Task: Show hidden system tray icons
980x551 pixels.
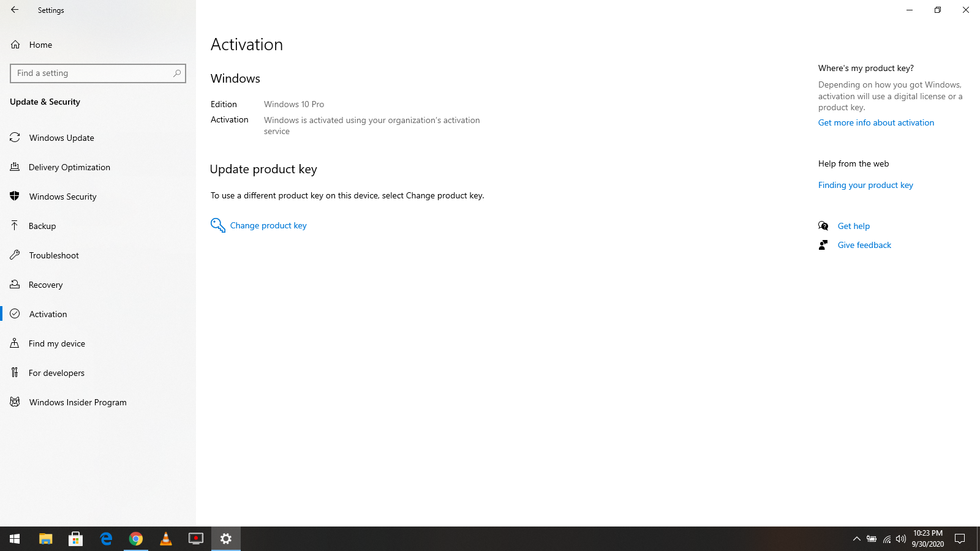Action: (857, 539)
